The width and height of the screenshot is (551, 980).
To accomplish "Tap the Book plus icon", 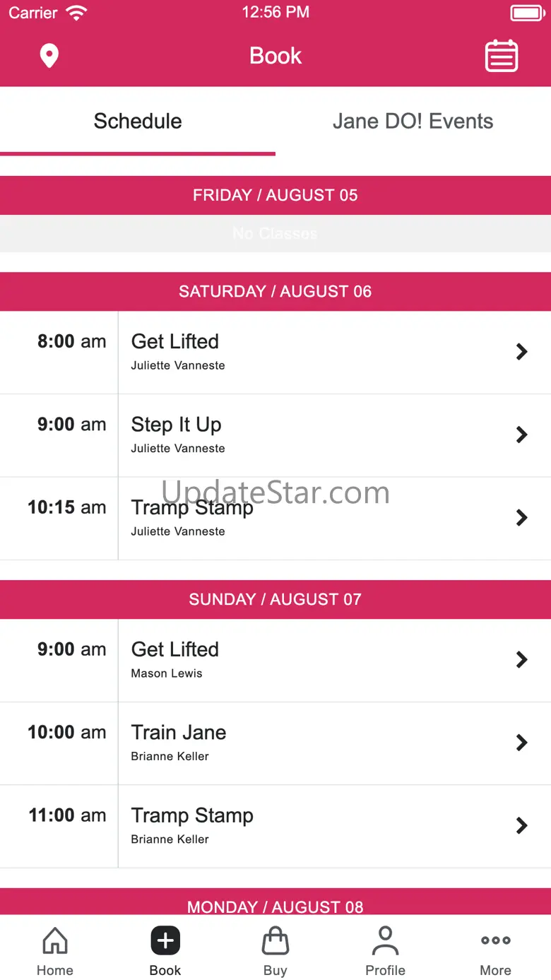I will [x=165, y=941].
